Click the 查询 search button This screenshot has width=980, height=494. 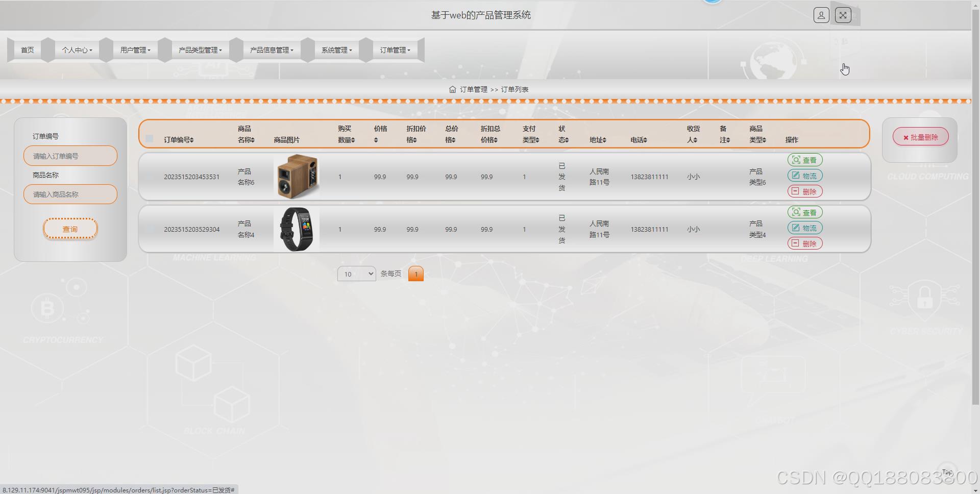tap(70, 229)
